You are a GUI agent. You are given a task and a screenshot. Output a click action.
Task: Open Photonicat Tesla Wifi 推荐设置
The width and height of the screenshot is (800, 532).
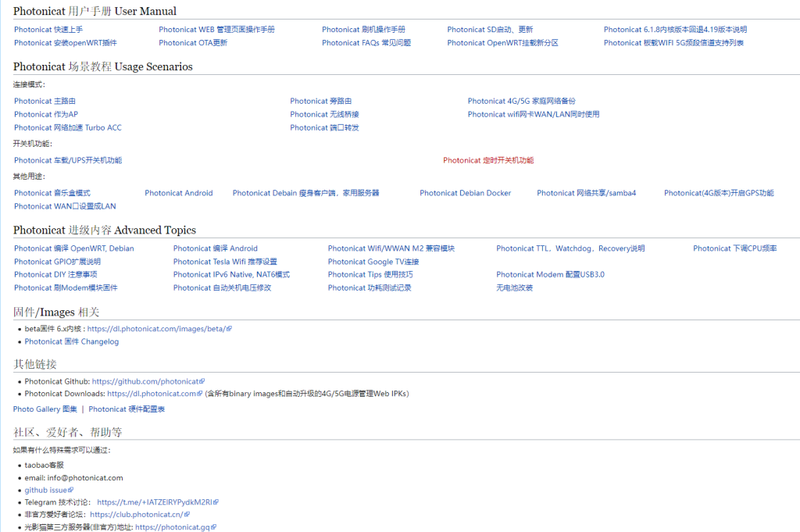coord(225,262)
